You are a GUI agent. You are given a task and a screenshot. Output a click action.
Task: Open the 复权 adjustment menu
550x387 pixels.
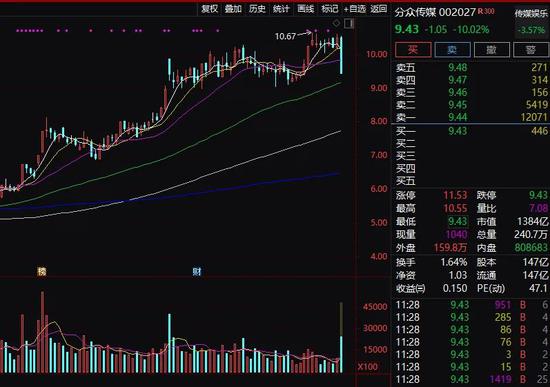pyautogui.click(x=209, y=9)
